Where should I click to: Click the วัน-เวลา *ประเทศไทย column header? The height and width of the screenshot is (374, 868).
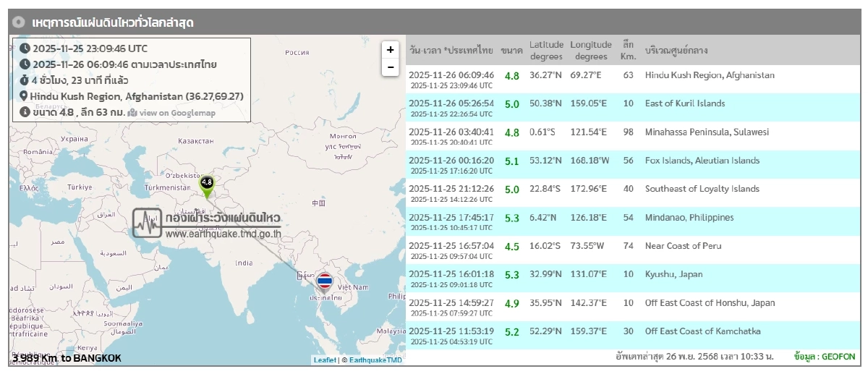point(451,51)
